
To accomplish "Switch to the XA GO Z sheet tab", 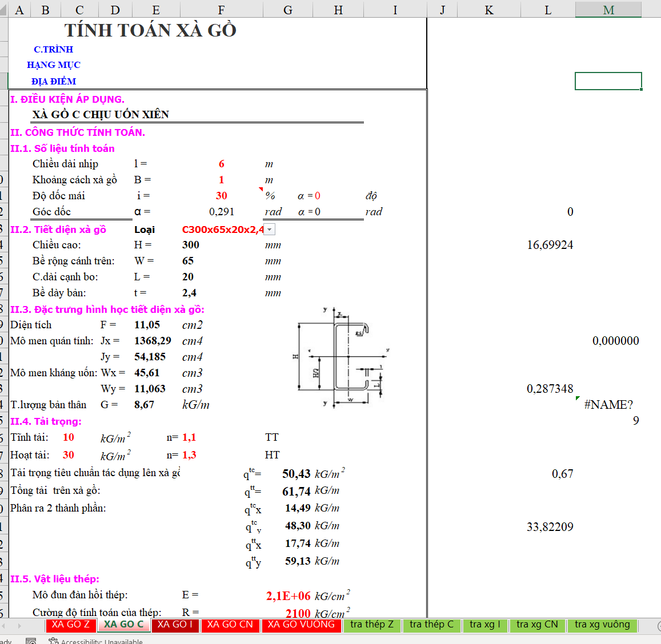I will [70, 625].
